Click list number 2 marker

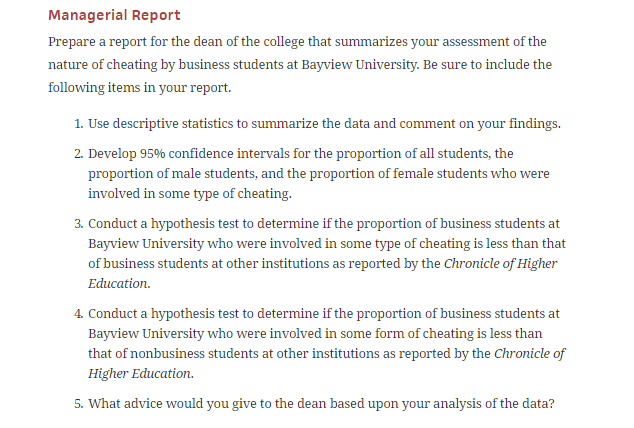[77, 154]
